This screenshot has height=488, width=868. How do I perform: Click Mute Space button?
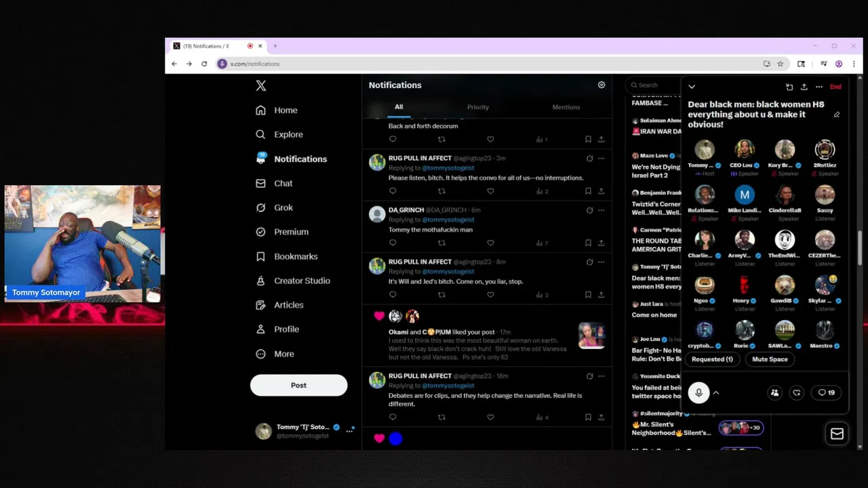tap(770, 359)
